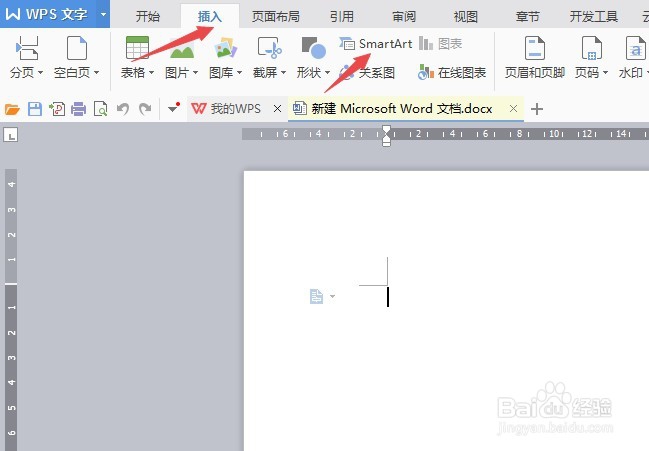Go to the 引用 tab
This screenshot has width=649, height=451.
pos(342,17)
